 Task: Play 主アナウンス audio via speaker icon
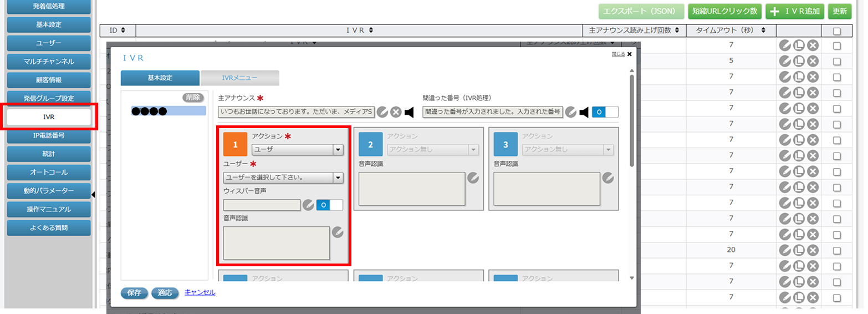409,113
